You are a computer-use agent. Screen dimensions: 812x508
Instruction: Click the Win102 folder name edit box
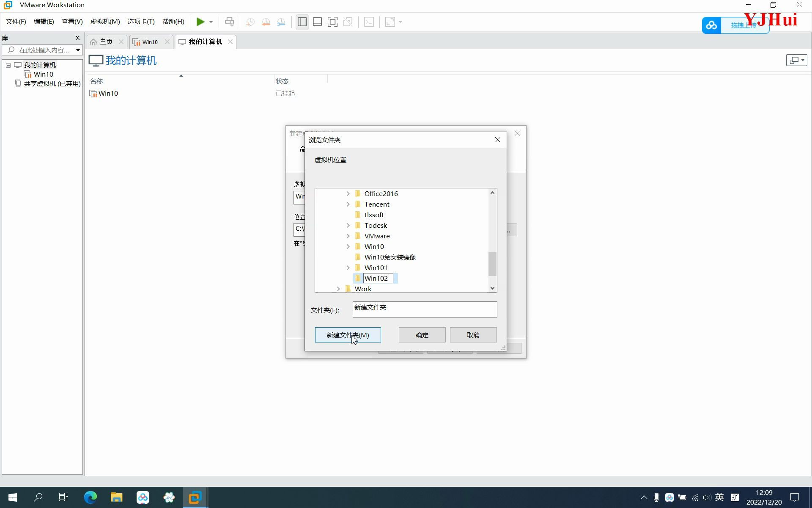pyautogui.click(x=378, y=279)
